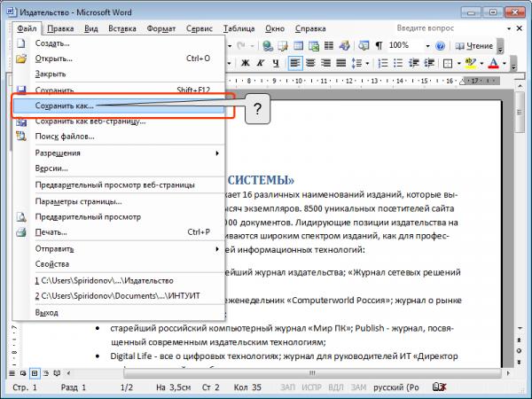Image resolution: width=532 pixels, height=399 pixels.
Task: Apply numbered list formatting
Action: coord(383,64)
